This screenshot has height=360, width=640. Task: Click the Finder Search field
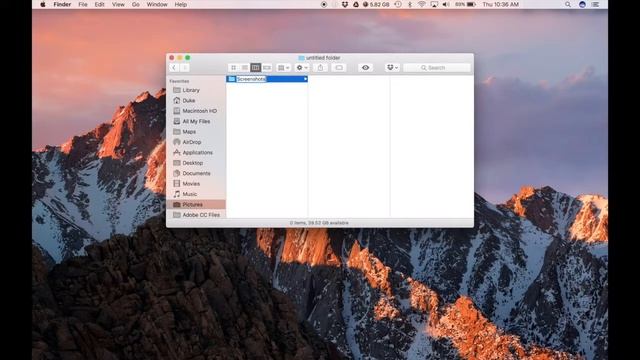pyautogui.click(x=437, y=68)
